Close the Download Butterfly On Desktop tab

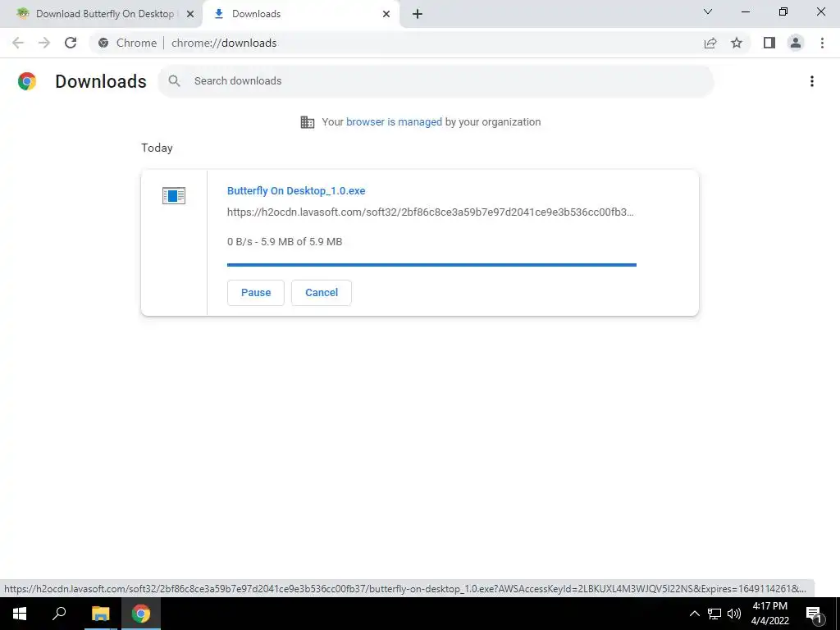(190, 14)
